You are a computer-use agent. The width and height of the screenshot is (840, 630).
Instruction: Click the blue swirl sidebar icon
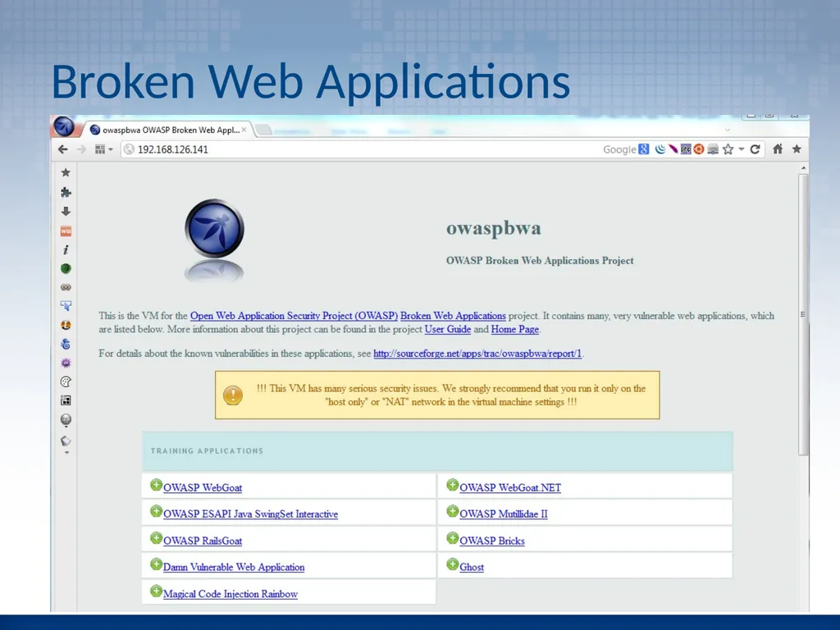point(66,344)
